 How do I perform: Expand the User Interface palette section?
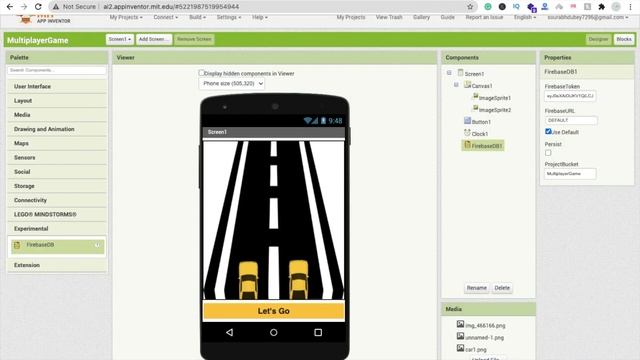tap(57, 87)
